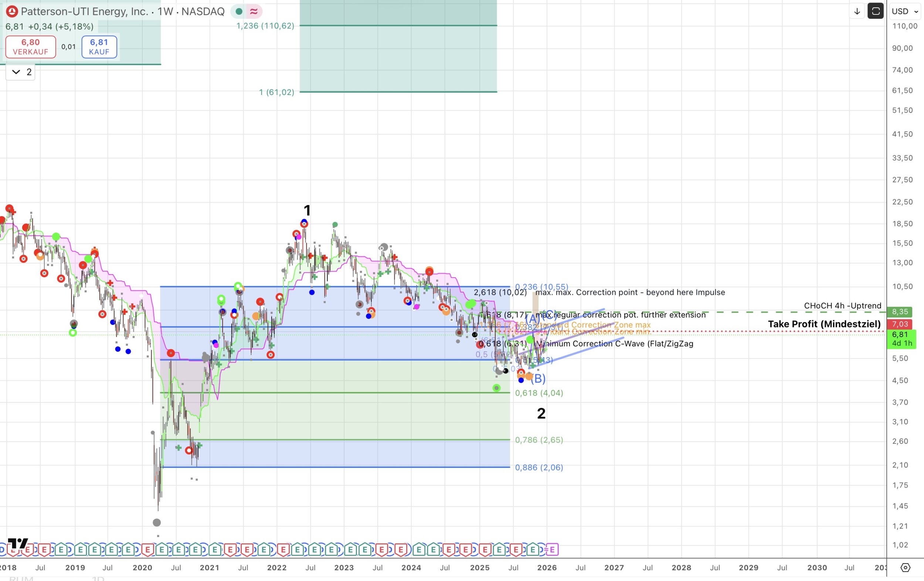The width and height of the screenshot is (924, 581).
Task: Click the blue (B) wave label
Action: pyautogui.click(x=538, y=379)
